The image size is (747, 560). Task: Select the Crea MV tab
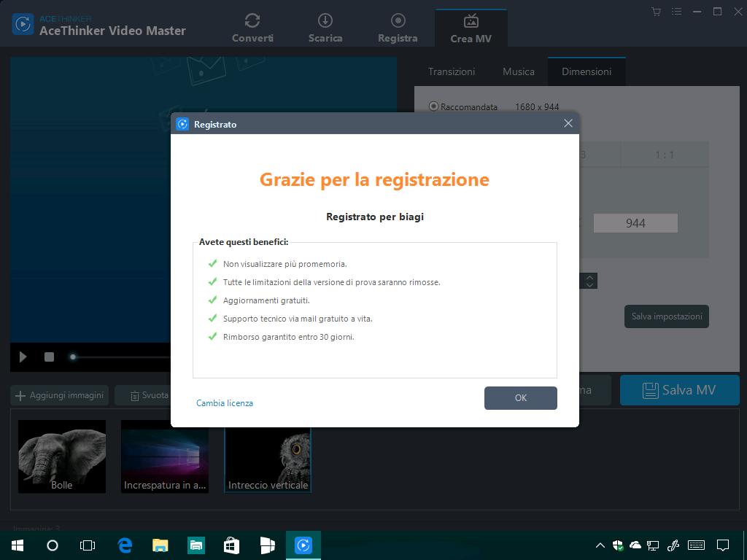click(471, 28)
